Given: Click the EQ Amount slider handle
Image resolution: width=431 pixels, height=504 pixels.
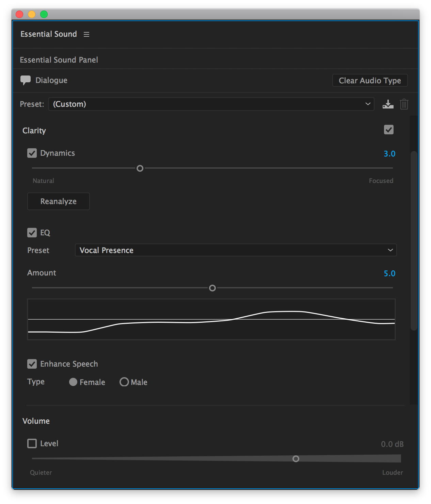Looking at the screenshot, I should coord(212,288).
